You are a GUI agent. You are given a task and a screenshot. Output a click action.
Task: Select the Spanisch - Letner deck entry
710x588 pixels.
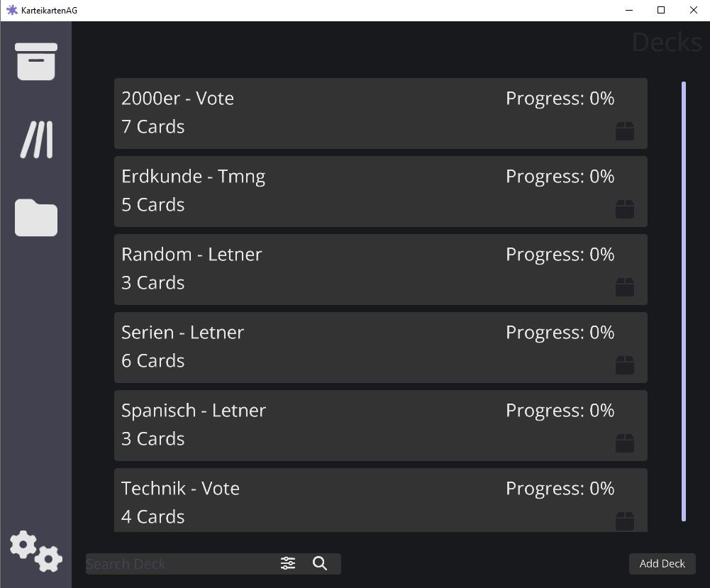[381, 426]
